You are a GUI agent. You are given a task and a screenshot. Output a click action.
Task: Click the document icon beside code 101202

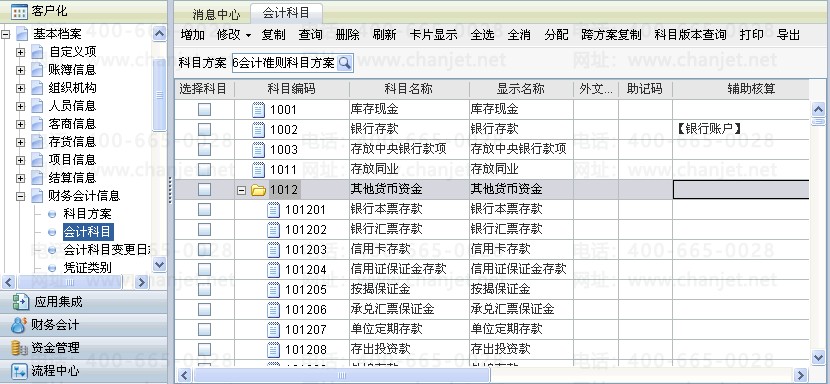(273, 230)
